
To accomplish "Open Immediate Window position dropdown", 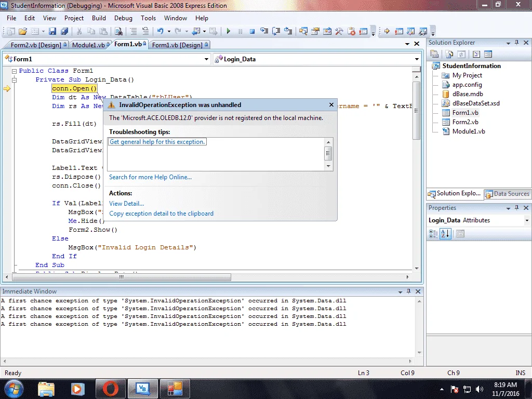I will click(x=400, y=292).
